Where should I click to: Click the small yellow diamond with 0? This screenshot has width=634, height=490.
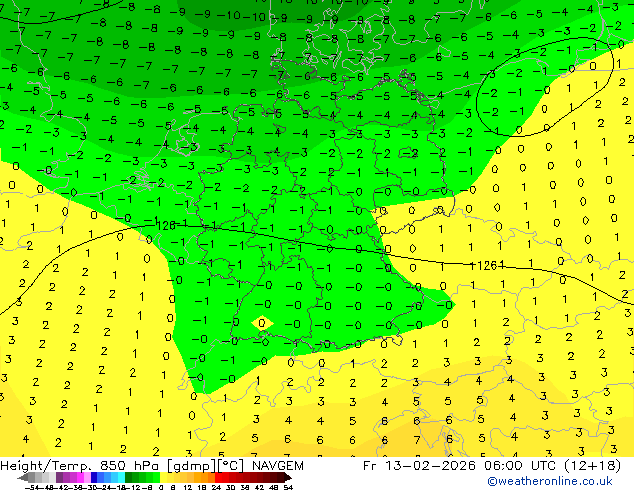pyautogui.click(x=262, y=323)
